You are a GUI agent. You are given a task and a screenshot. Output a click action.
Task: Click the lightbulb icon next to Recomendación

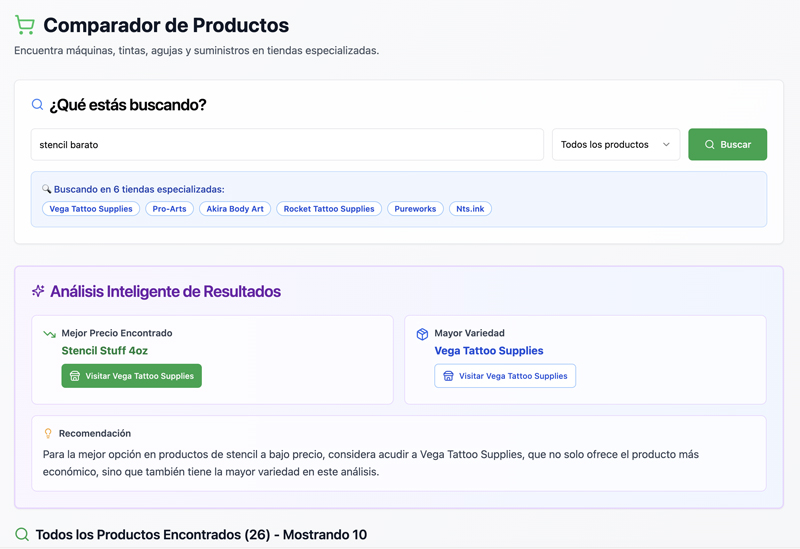(x=48, y=434)
